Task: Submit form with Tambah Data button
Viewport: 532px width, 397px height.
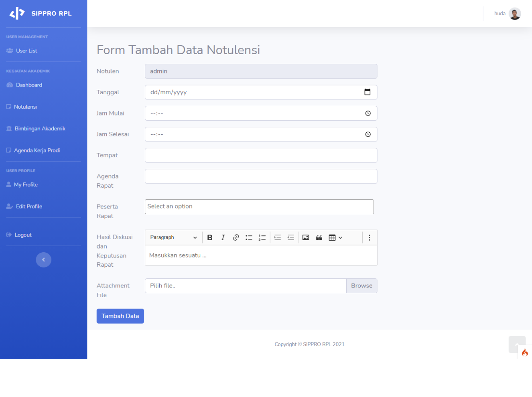Action: pyautogui.click(x=120, y=316)
